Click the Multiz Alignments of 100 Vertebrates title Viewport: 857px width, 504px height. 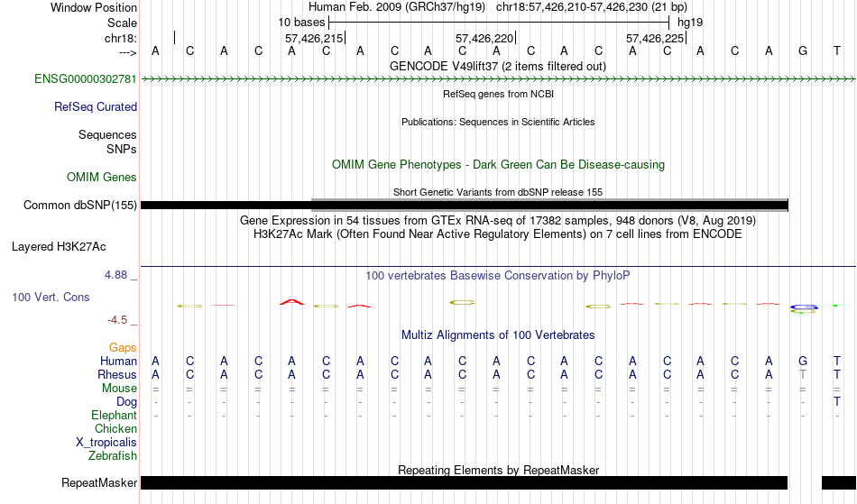tap(498, 335)
